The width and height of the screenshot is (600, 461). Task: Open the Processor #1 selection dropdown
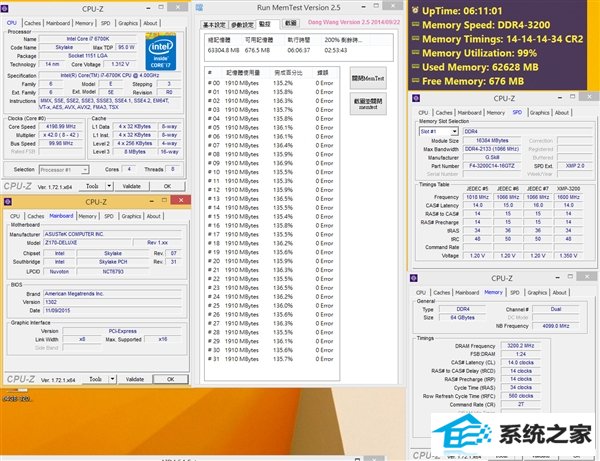tap(64, 169)
